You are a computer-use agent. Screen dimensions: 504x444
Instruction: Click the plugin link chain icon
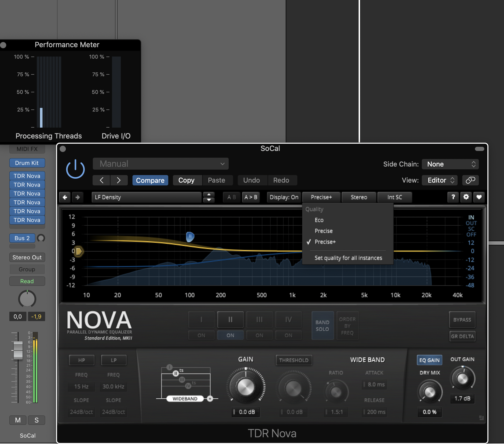click(470, 180)
